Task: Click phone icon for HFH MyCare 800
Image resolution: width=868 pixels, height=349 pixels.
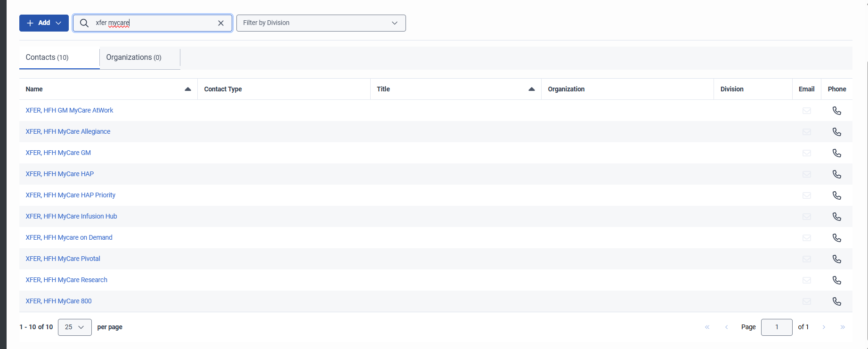Action: click(x=836, y=301)
